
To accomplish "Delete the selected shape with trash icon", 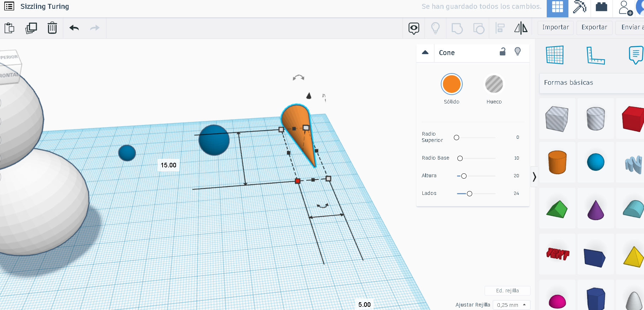I will coord(52,28).
